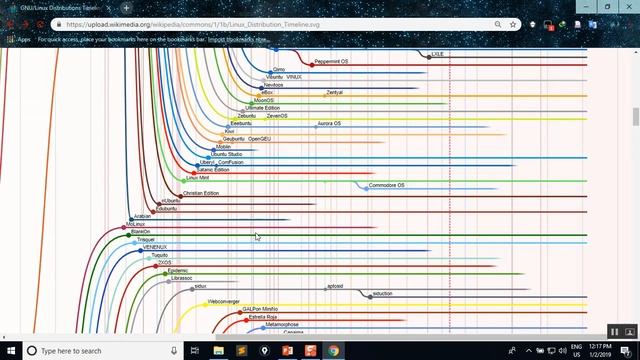
Task: Click the Commodore OS label
Action: [387, 185]
